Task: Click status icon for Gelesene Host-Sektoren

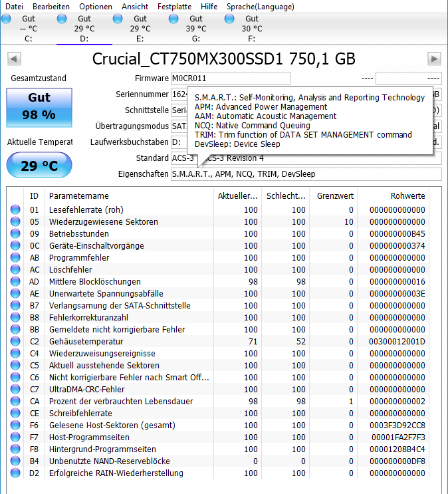Action: coord(15,425)
